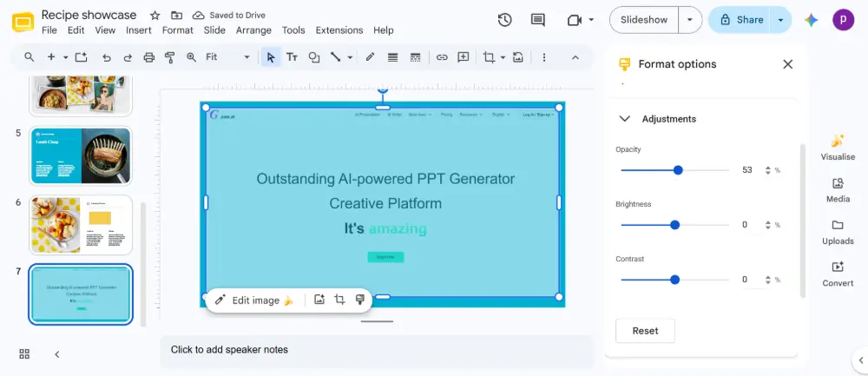Click the Opacity slider handle
Screen dimensions: 868x376
click(x=678, y=170)
